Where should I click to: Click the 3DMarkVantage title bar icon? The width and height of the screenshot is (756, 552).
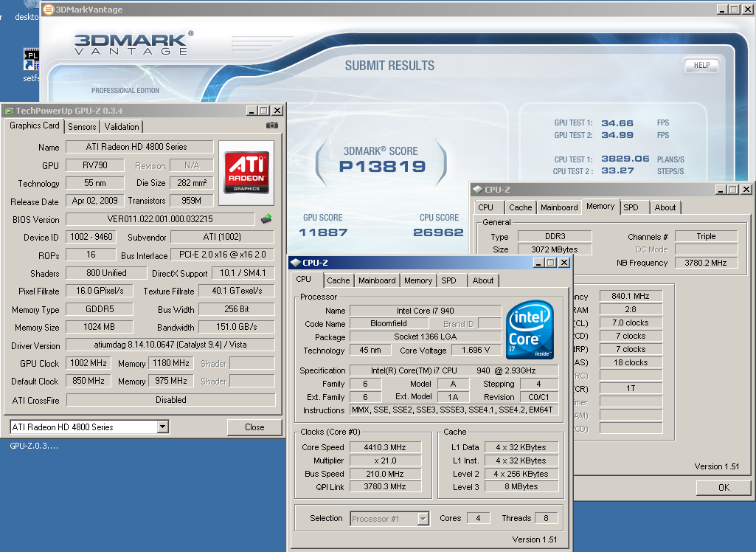pos(49,9)
